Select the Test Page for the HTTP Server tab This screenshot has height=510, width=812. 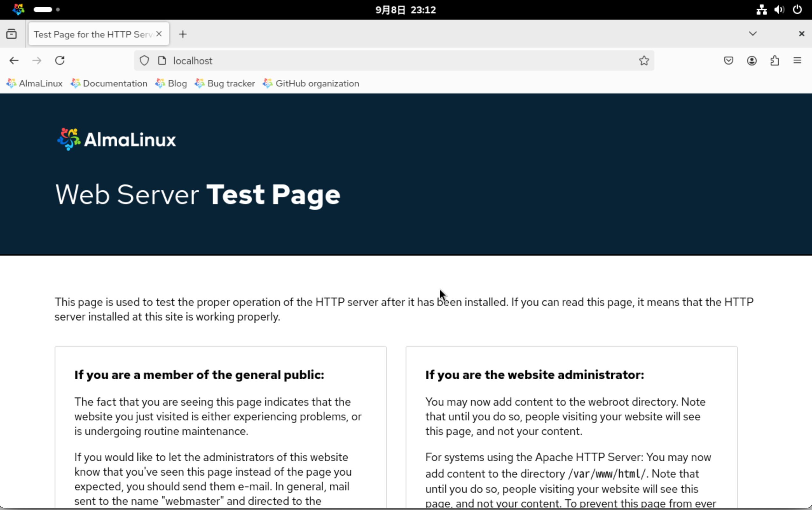[99, 34]
